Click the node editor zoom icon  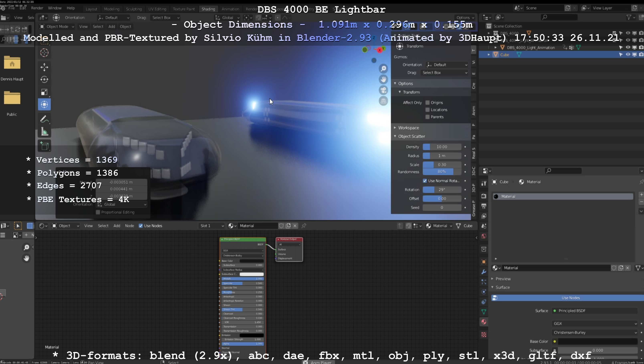(26, 248)
